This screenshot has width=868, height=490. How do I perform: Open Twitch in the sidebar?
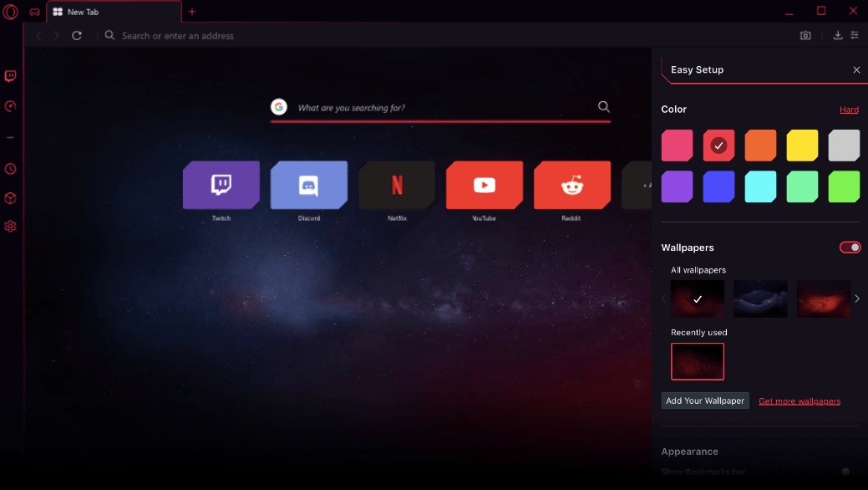(11, 76)
